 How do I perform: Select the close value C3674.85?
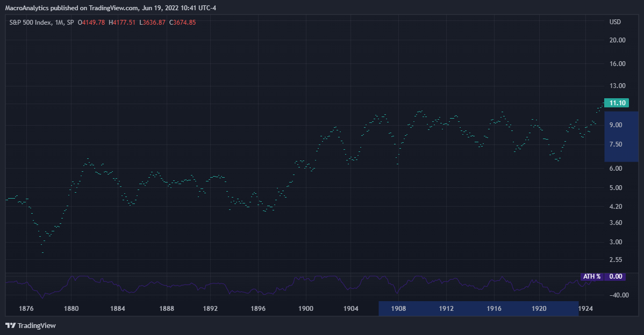click(183, 23)
